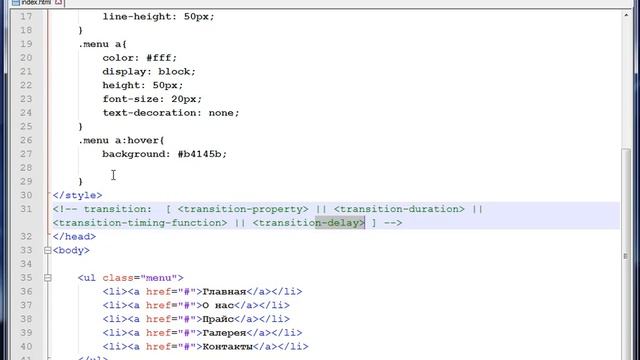Viewport: 640px width, 360px height.
Task: Click the 'О нас' list item line
Action: [196, 305]
